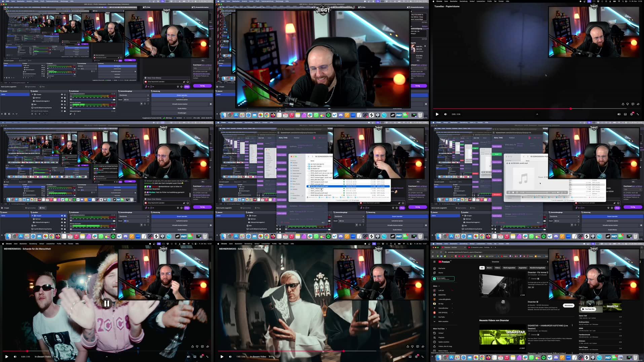Like the Tzavellas video with the thumbs-up icon

pyautogui.click(x=623, y=104)
